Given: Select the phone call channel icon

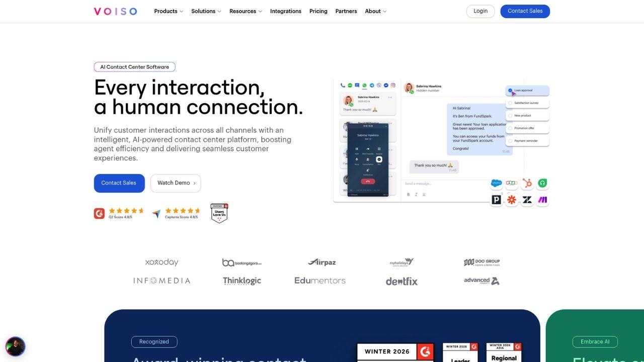Looking at the screenshot, I should point(343,85).
